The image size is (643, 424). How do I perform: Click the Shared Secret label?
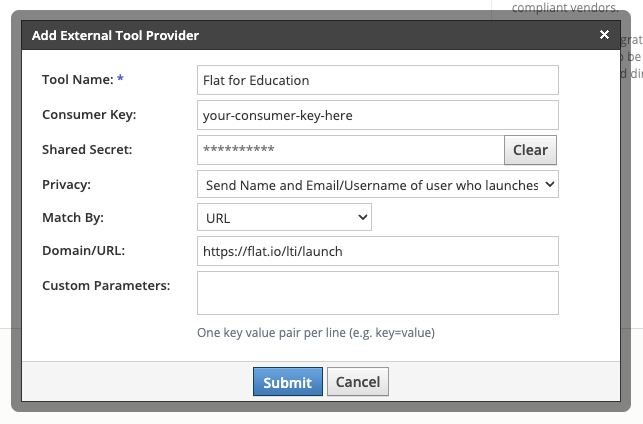tap(87, 149)
